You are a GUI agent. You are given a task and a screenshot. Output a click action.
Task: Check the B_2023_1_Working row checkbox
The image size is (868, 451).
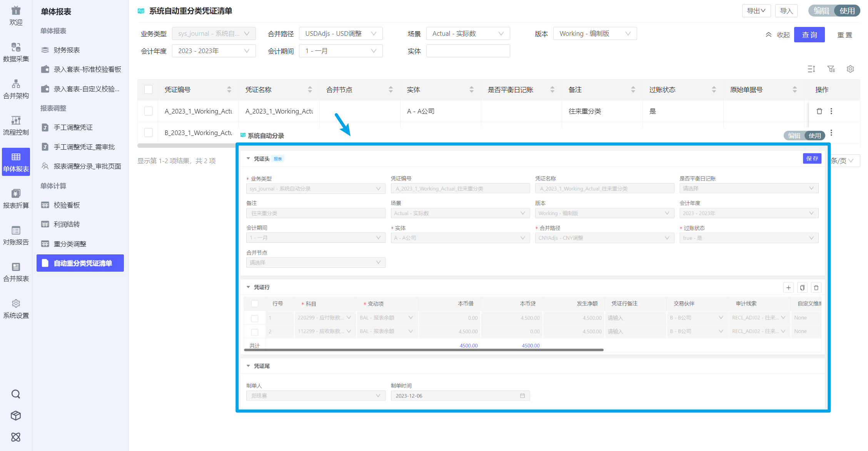[149, 133]
